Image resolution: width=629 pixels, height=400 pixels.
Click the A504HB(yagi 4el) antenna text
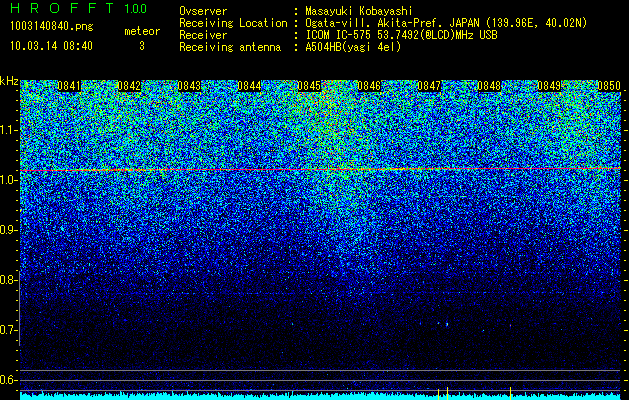(x=353, y=47)
